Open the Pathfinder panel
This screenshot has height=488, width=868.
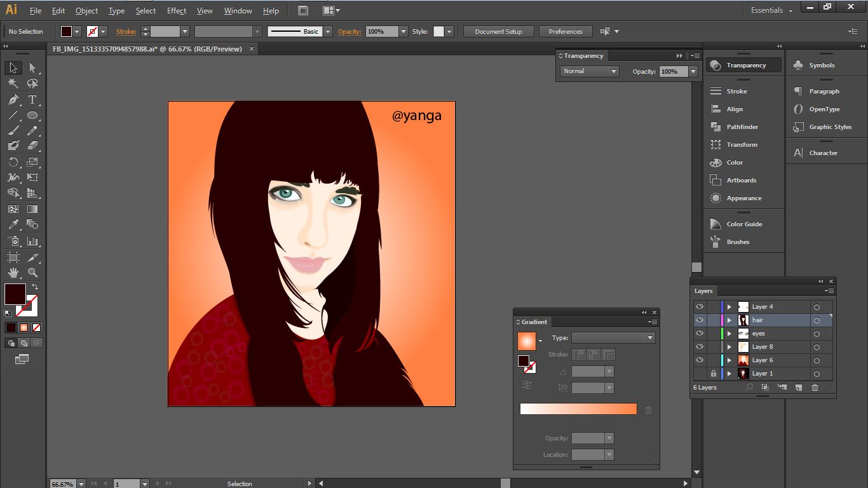[742, 126]
